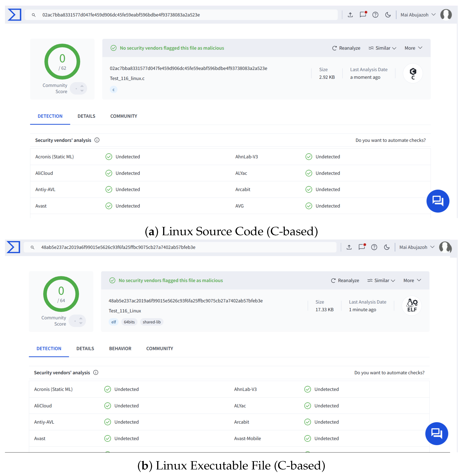This screenshot has height=476, width=462.
Task: Click the upload file icon in panel (b)
Action: click(x=349, y=247)
